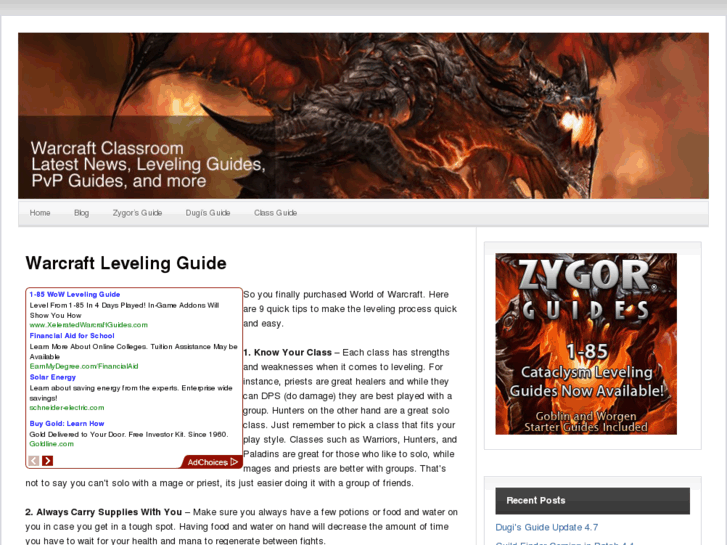Open the AdChoices badge
Viewport: 727px width, 545px height.
(x=212, y=462)
